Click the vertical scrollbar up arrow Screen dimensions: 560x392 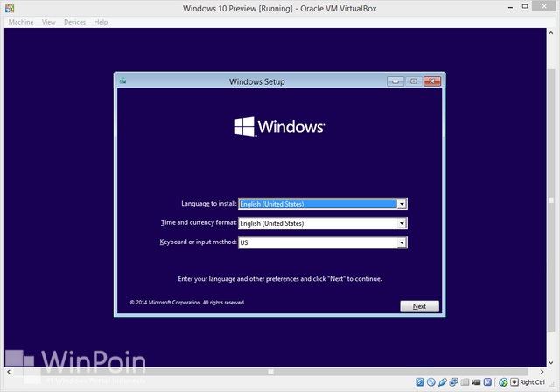click(x=551, y=33)
